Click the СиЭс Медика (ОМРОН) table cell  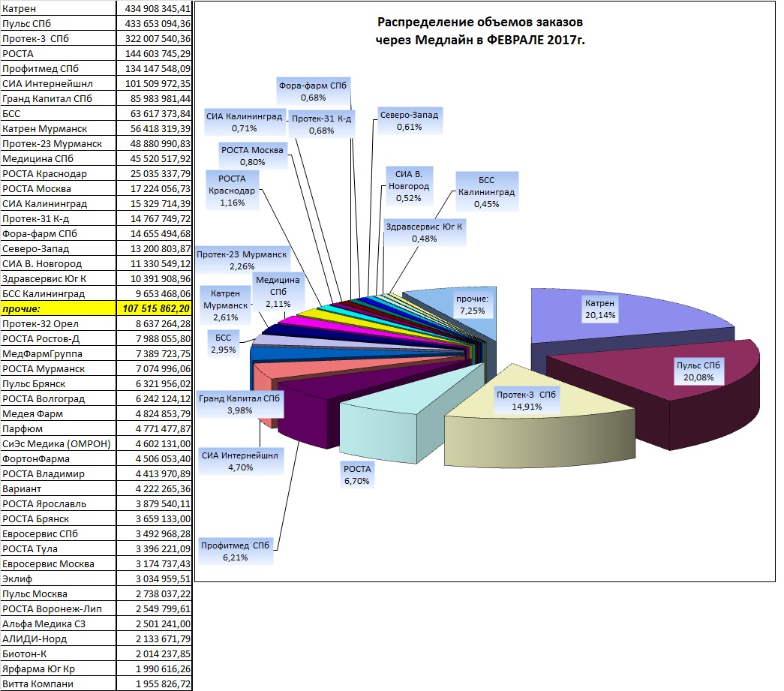tap(58, 443)
